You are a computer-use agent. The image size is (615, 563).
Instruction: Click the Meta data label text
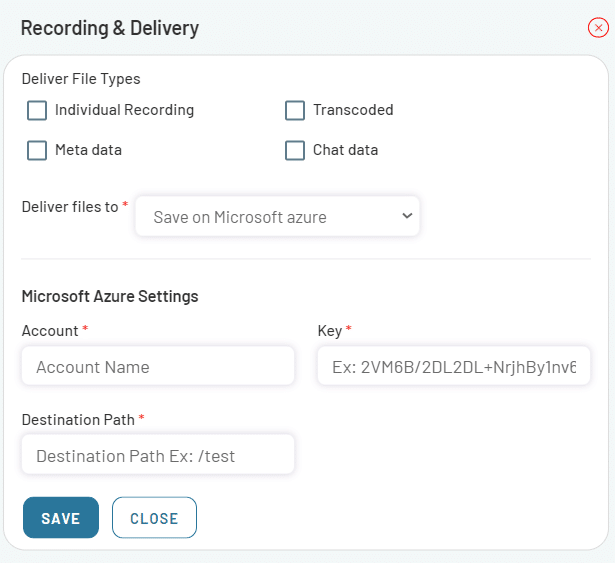[88, 150]
